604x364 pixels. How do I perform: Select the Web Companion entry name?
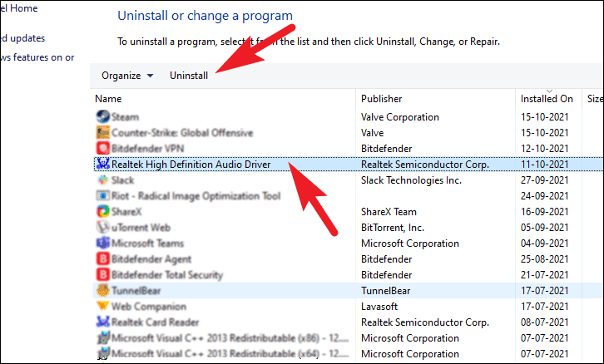point(149,307)
